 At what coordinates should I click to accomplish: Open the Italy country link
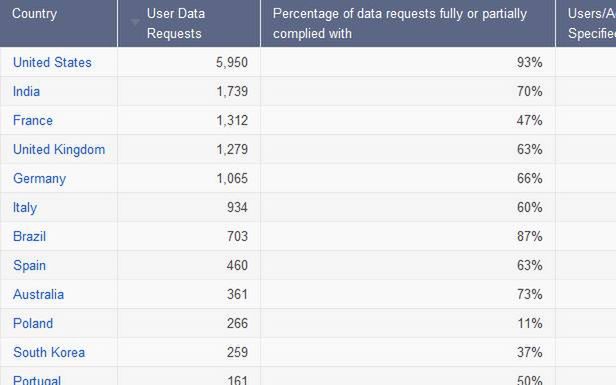tap(25, 207)
